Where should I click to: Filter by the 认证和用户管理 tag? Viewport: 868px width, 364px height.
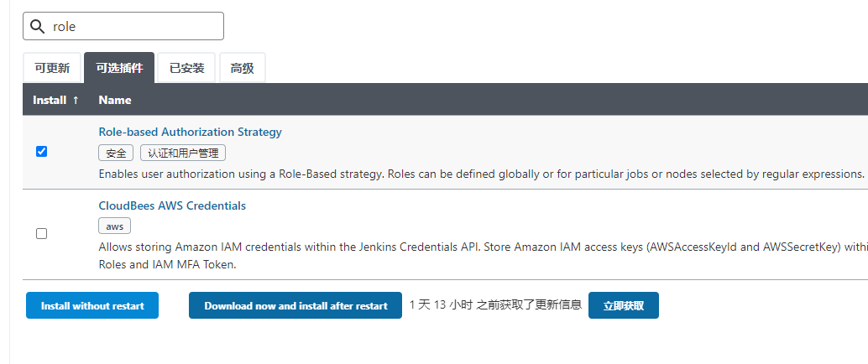(183, 153)
